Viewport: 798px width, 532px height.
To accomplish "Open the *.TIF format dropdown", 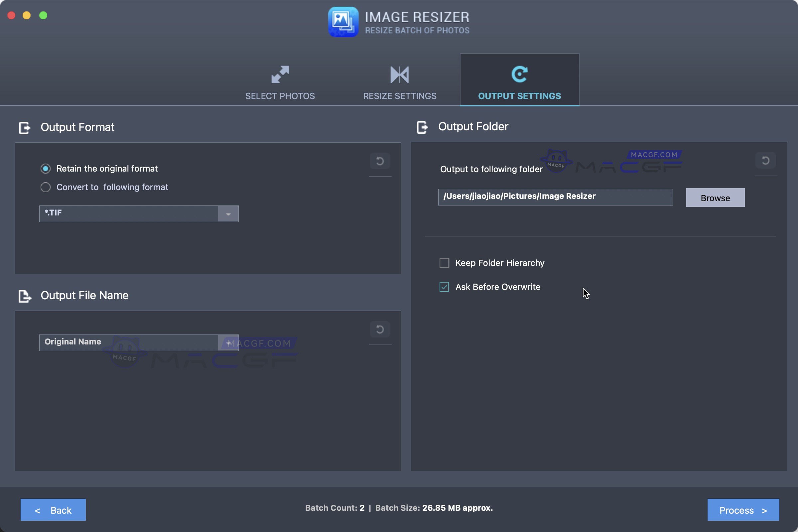I will pos(227,214).
